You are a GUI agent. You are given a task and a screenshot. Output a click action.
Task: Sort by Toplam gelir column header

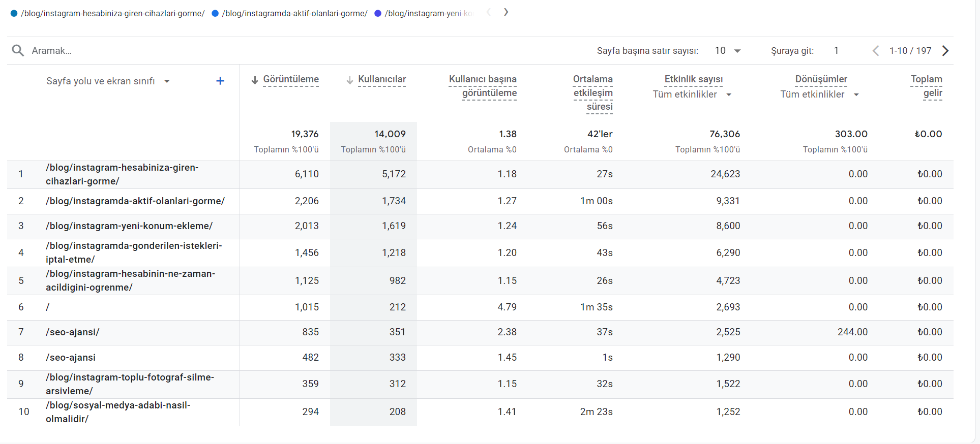pos(927,86)
